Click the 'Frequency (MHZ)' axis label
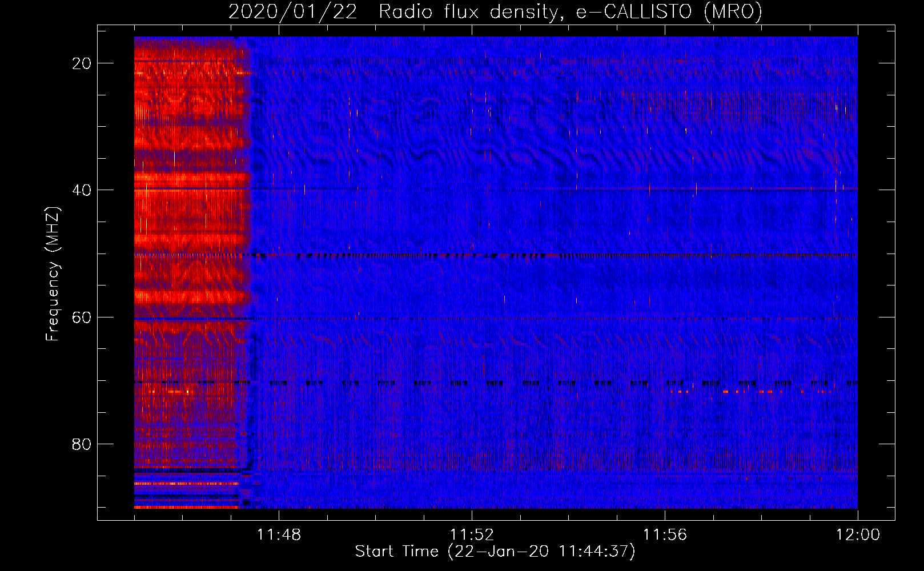This screenshot has width=924, height=571. point(53,274)
